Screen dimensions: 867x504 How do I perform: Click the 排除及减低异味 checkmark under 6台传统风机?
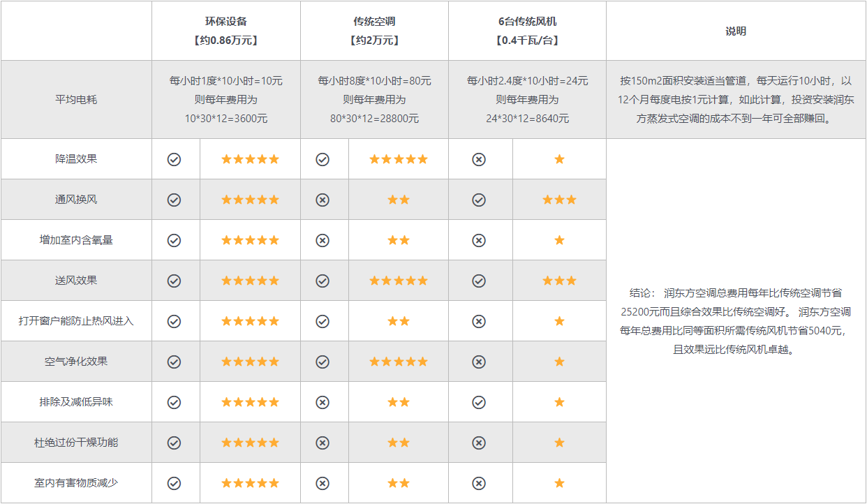click(x=479, y=402)
